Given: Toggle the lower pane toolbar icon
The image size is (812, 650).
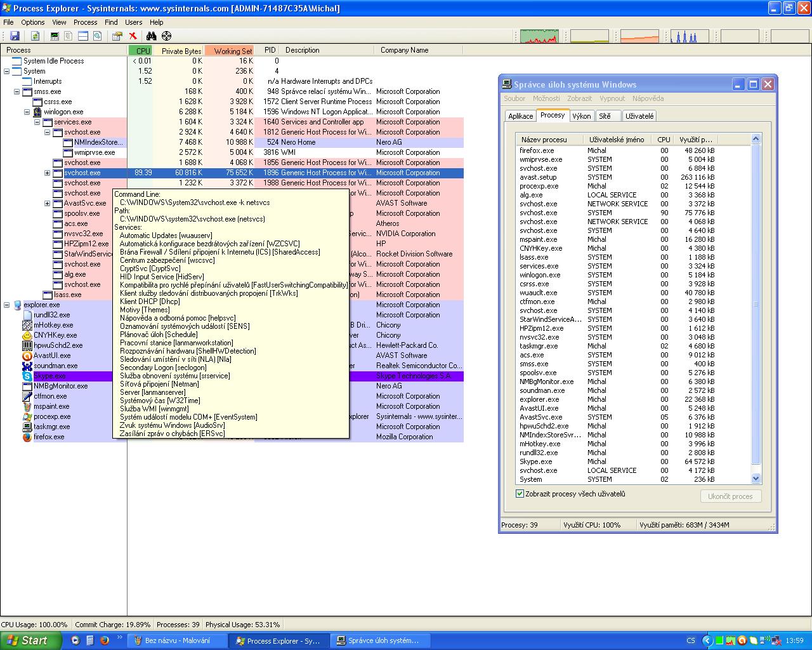Looking at the screenshot, I should click(83, 36).
